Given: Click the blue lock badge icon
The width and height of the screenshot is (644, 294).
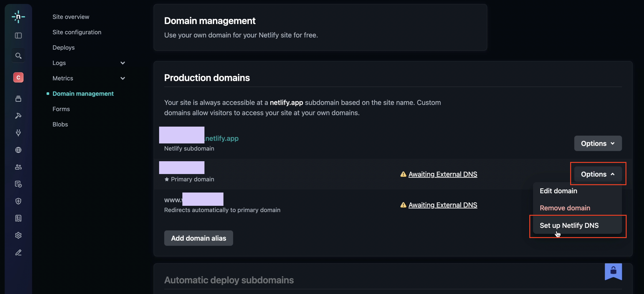Looking at the screenshot, I should [613, 271].
